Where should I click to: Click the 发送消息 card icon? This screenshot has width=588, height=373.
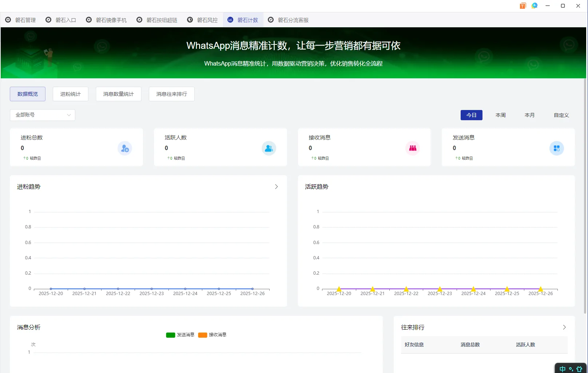[556, 148]
